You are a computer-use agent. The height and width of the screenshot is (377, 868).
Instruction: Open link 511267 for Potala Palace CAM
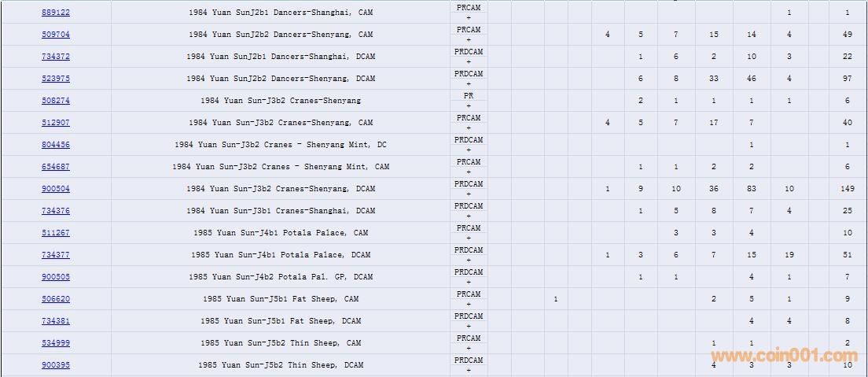click(56, 233)
